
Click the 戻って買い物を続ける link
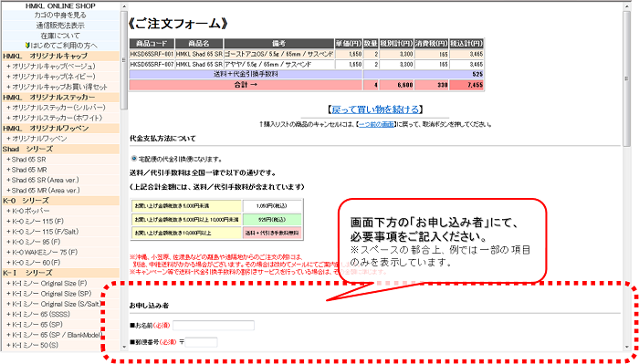(x=375, y=109)
